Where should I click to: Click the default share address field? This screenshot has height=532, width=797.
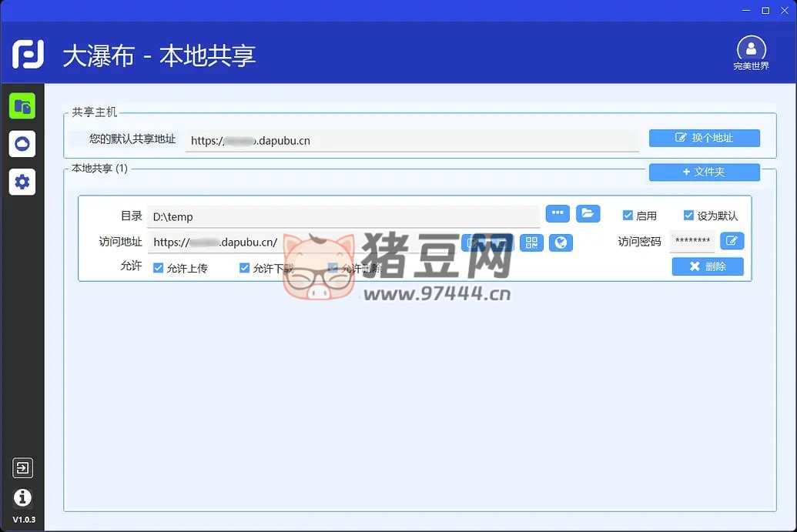[412, 141]
